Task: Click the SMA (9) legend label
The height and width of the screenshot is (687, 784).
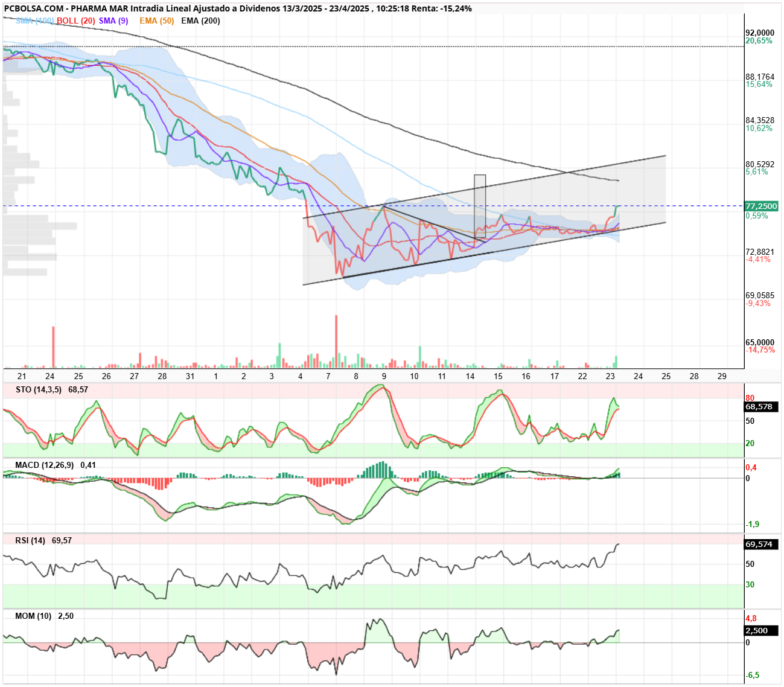Action: pos(113,21)
